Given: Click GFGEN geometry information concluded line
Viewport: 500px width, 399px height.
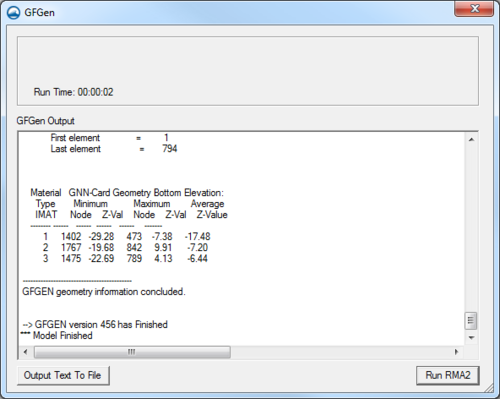Looking at the screenshot, I should pyautogui.click(x=104, y=292).
